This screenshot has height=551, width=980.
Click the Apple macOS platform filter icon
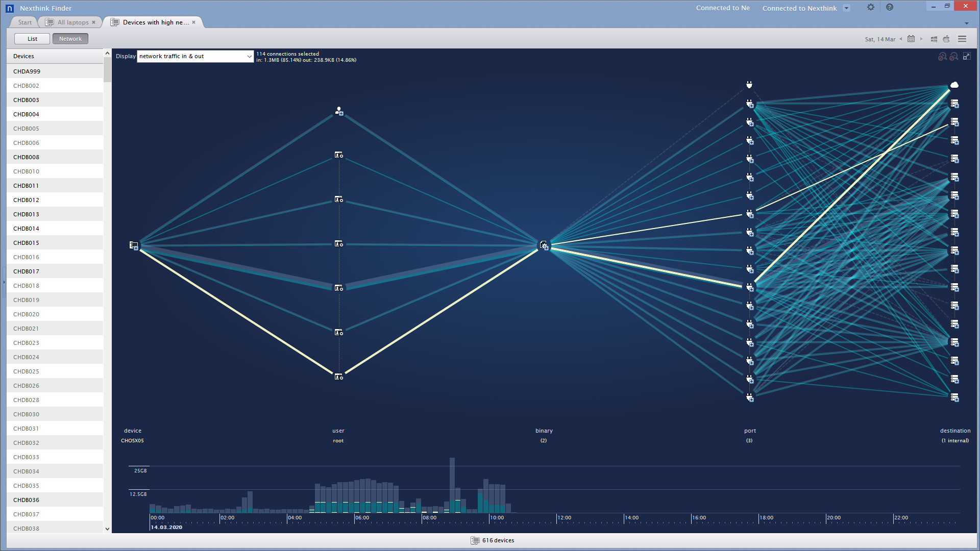[x=946, y=39]
